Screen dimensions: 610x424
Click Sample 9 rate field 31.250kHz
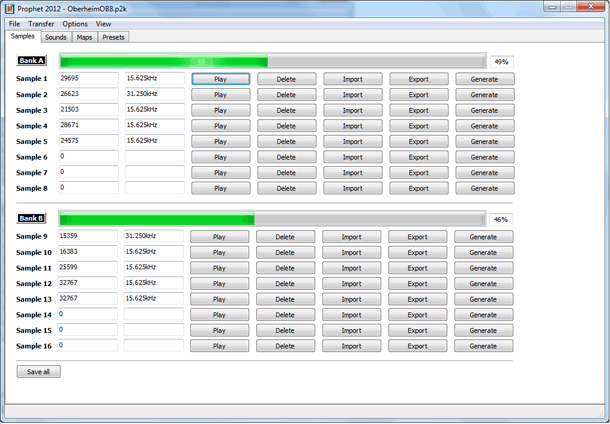154,236
